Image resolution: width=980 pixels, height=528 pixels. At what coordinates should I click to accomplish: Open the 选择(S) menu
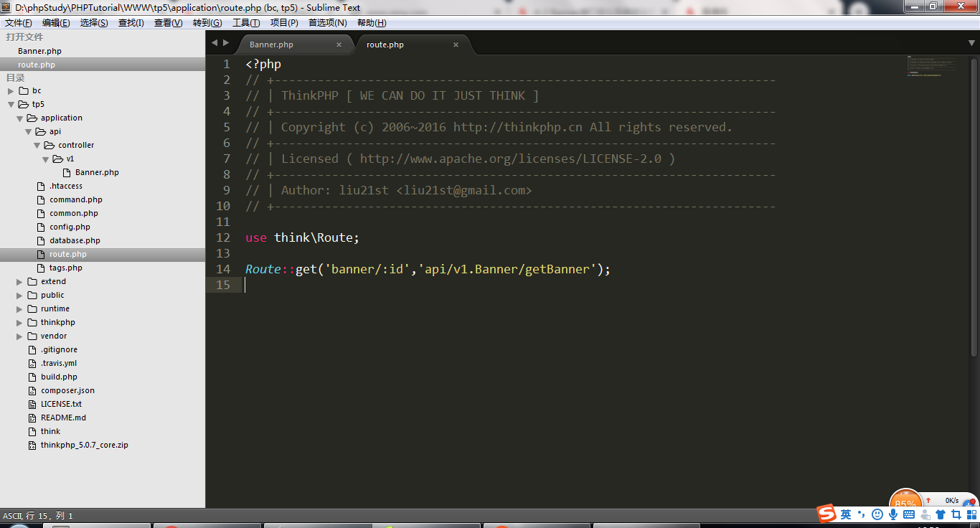[94, 23]
